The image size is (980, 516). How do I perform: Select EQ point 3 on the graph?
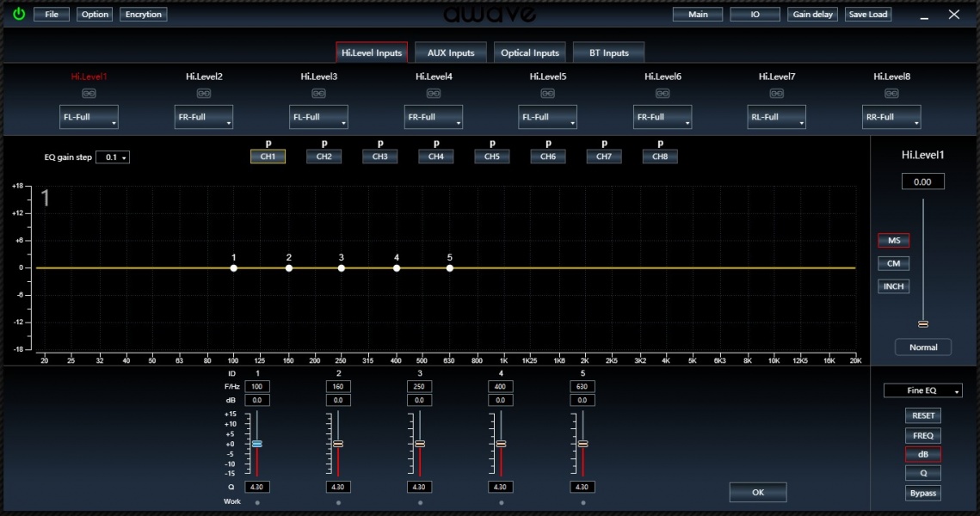[342, 268]
